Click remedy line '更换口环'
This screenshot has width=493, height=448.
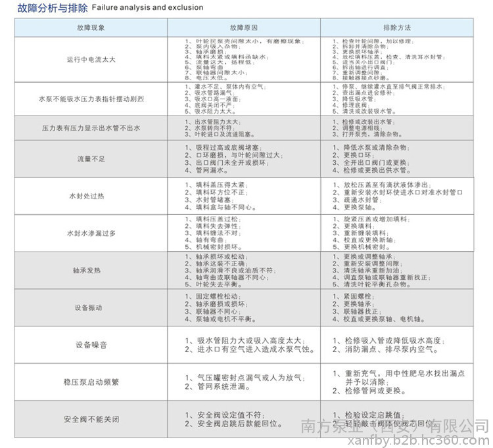354,155
